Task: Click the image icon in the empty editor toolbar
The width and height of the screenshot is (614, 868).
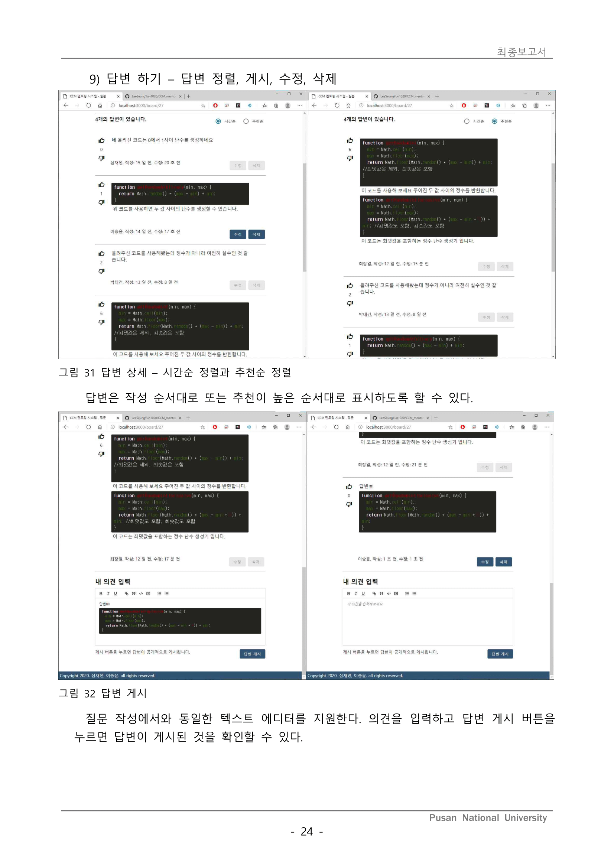Action: tap(396, 594)
